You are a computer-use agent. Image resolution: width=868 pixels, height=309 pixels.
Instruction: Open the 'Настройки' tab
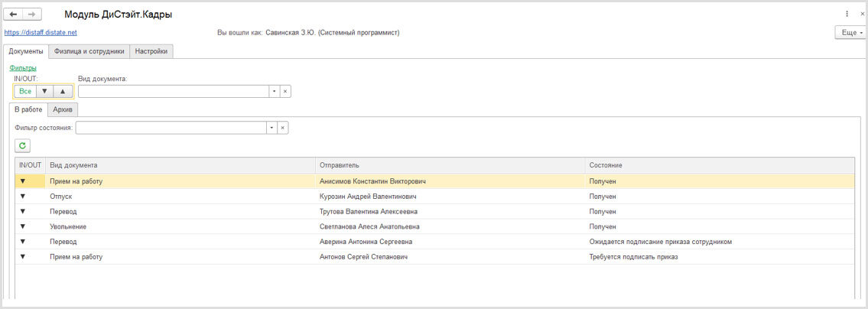(x=151, y=51)
